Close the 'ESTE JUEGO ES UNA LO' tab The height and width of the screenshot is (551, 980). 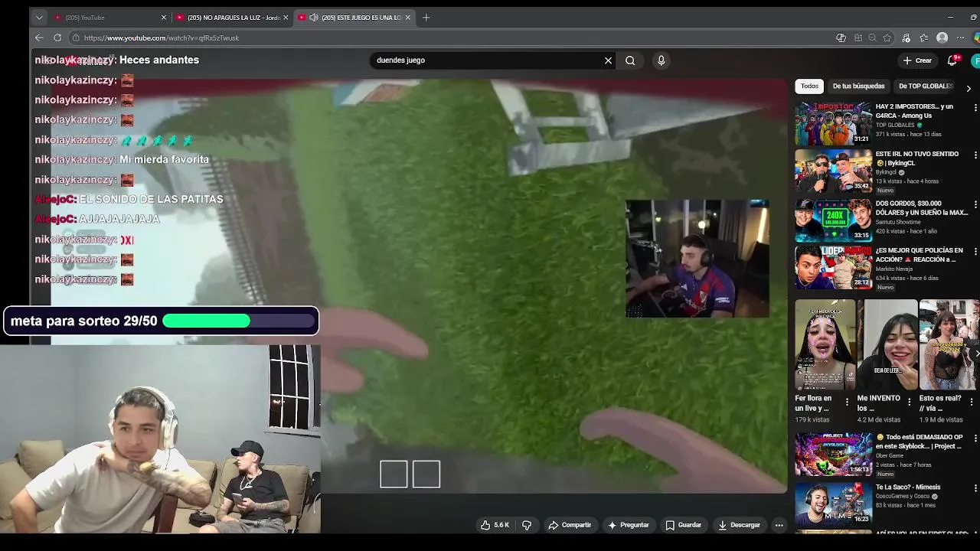[x=408, y=18]
